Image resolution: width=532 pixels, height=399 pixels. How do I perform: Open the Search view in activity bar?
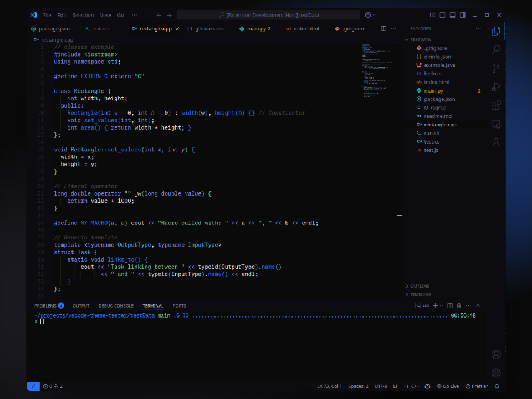pyautogui.click(x=495, y=49)
